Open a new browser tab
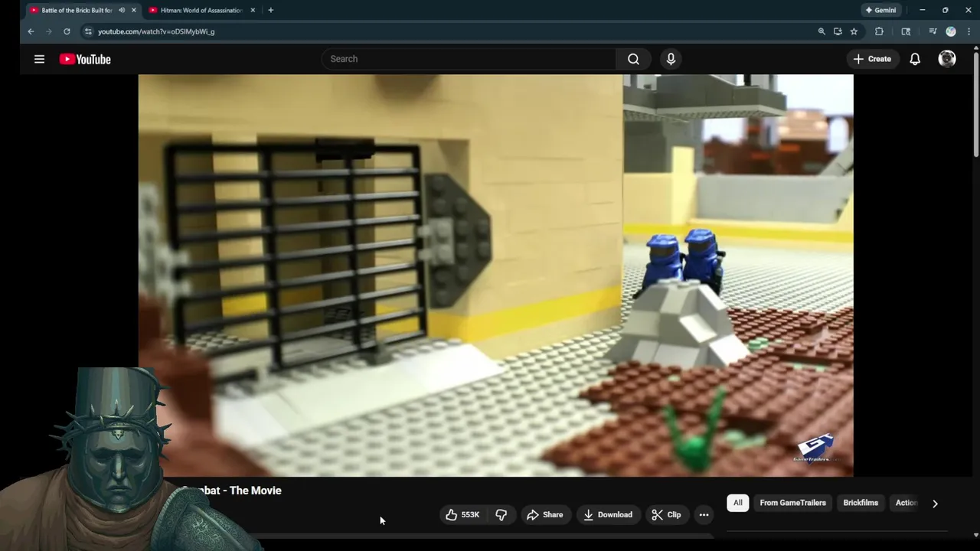The height and width of the screenshot is (551, 980). [x=270, y=10]
